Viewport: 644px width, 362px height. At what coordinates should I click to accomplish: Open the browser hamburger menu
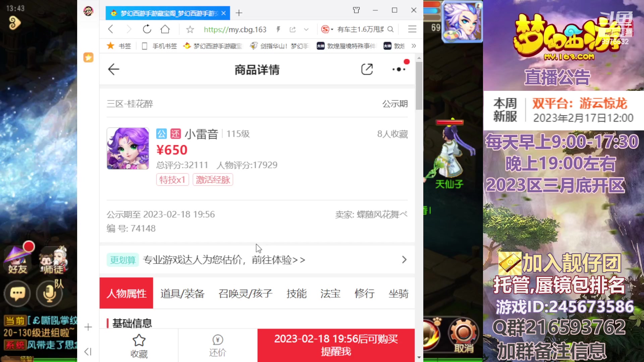(x=412, y=29)
